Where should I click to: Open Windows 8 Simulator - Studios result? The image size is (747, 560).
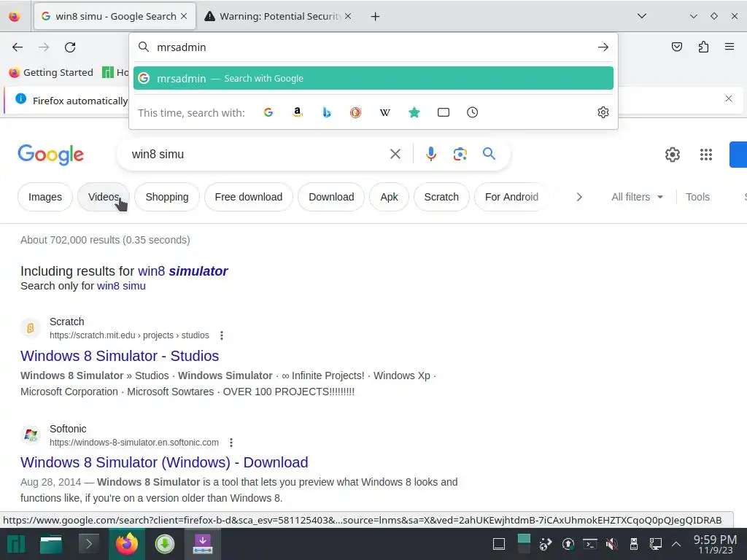(x=120, y=356)
